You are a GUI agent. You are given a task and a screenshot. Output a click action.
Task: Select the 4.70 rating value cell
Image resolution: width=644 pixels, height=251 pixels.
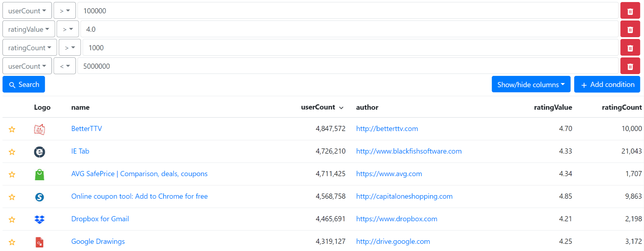(x=565, y=128)
